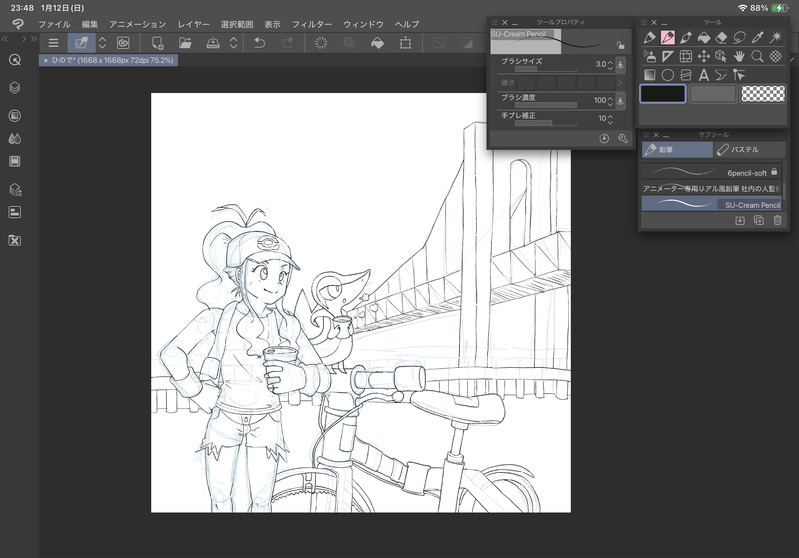Select the Correct line tool
799x558 pixels.
739,75
